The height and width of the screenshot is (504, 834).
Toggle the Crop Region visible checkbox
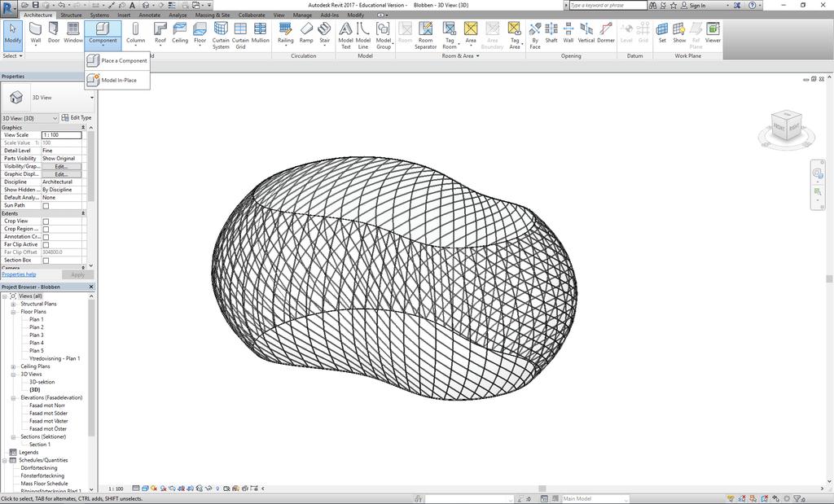46,229
